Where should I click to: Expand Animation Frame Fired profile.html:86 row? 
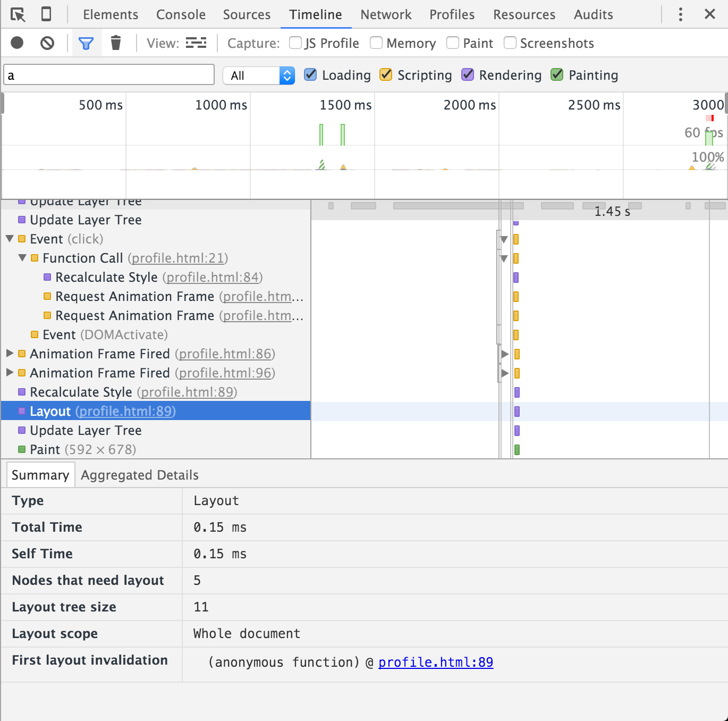click(10, 354)
